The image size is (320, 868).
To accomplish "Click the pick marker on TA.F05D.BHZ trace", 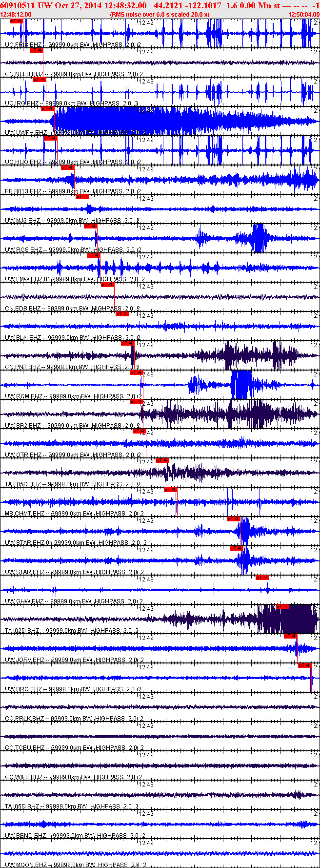I will tap(162, 460).
